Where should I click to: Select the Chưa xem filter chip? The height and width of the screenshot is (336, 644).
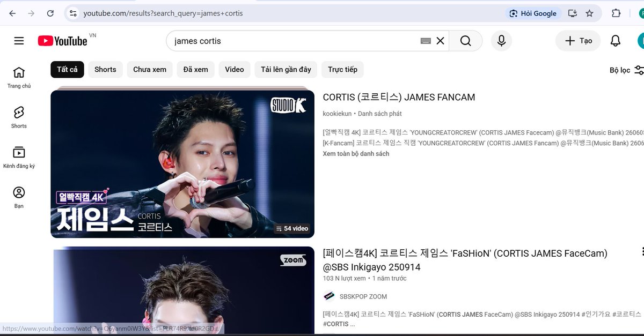150,70
